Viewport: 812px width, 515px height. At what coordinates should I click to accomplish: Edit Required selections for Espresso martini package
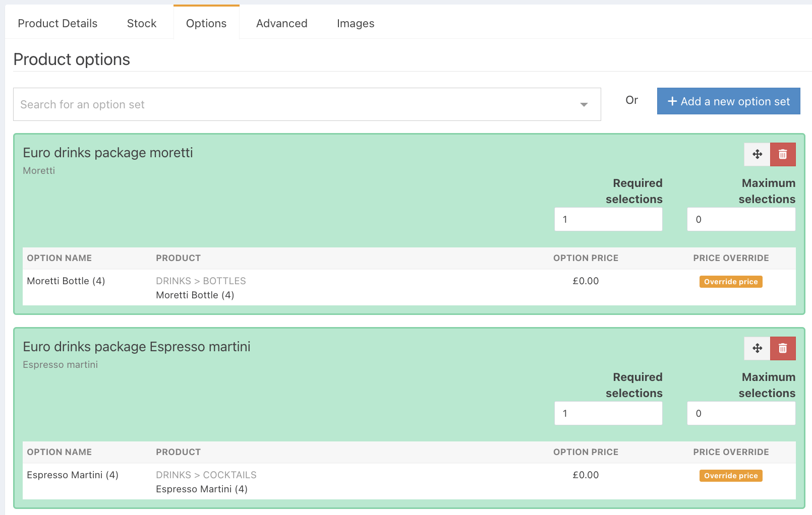coord(608,414)
